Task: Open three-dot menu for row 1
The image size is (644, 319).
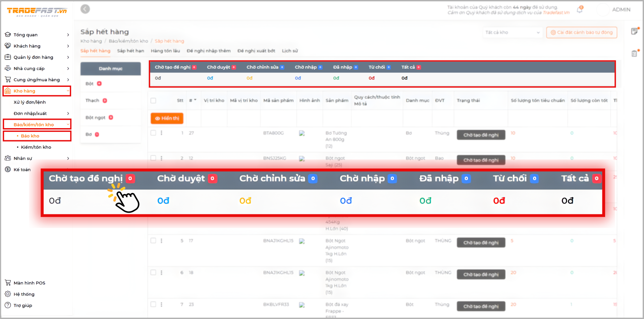Action: click(161, 133)
